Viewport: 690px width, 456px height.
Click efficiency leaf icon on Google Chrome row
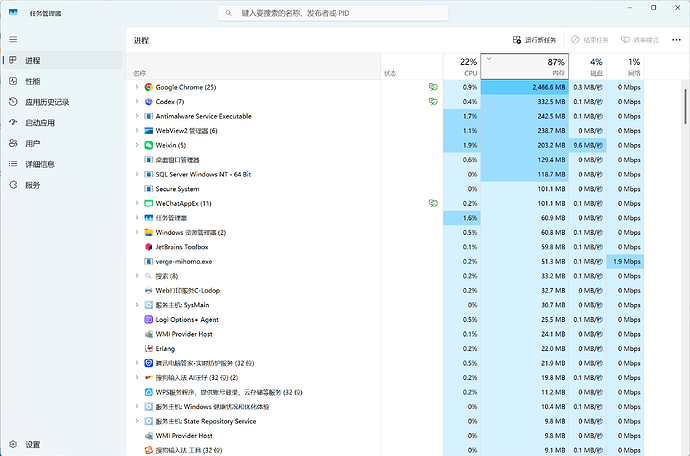point(433,87)
